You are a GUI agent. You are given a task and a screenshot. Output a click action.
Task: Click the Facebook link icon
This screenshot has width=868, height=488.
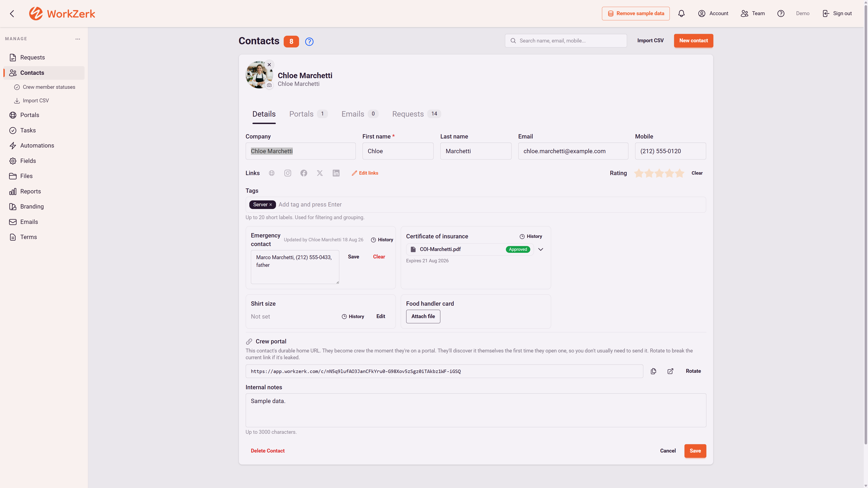pos(304,173)
